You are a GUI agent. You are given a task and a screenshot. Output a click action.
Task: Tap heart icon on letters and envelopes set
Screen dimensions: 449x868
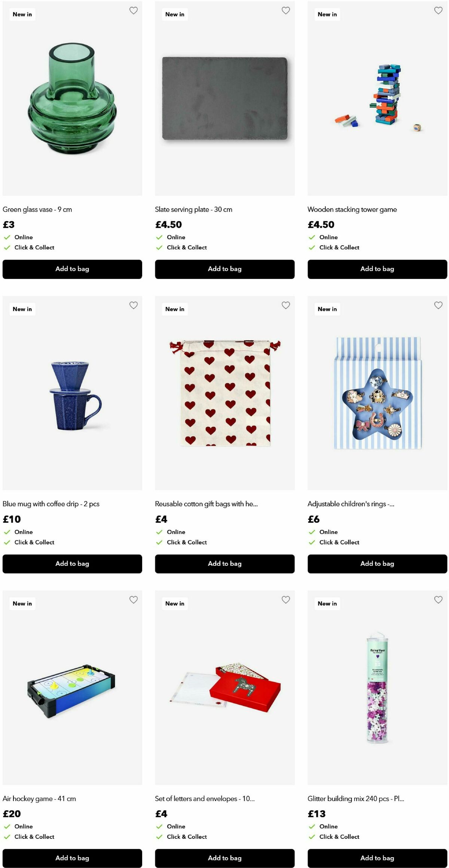tap(286, 600)
